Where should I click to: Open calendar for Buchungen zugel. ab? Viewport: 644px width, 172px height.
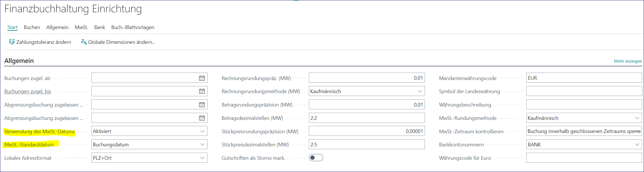pos(202,78)
